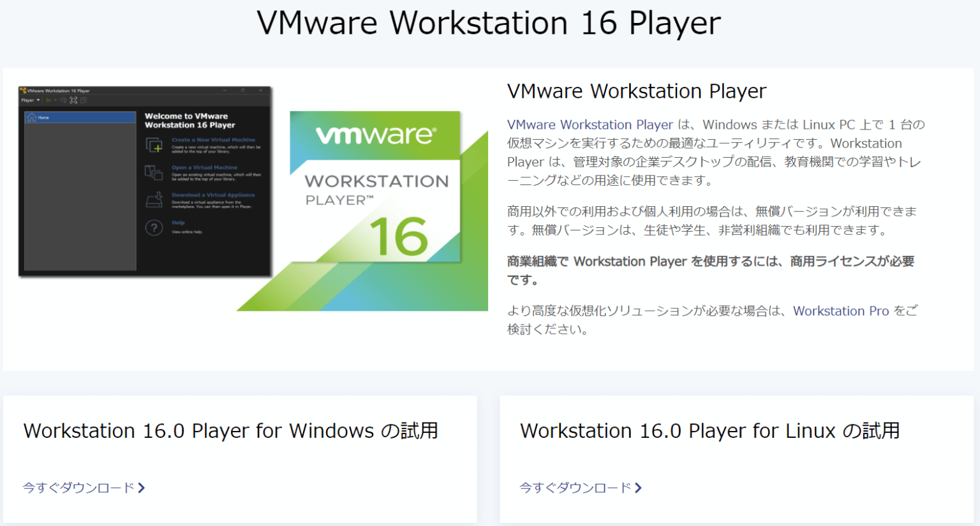Open the Player menu dropdown
Screen dimensions: 980x526
[x=28, y=100]
